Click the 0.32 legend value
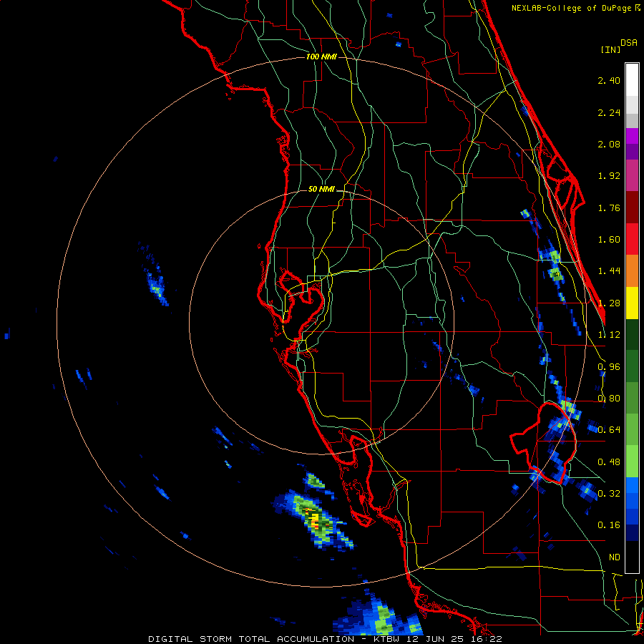 (x=609, y=494)
